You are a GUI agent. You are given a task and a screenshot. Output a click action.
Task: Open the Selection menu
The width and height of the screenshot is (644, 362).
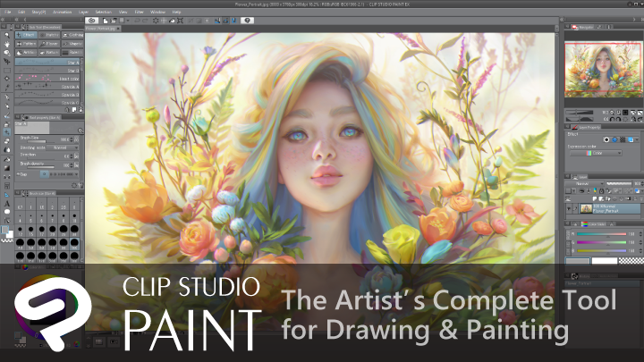(103, 12)
